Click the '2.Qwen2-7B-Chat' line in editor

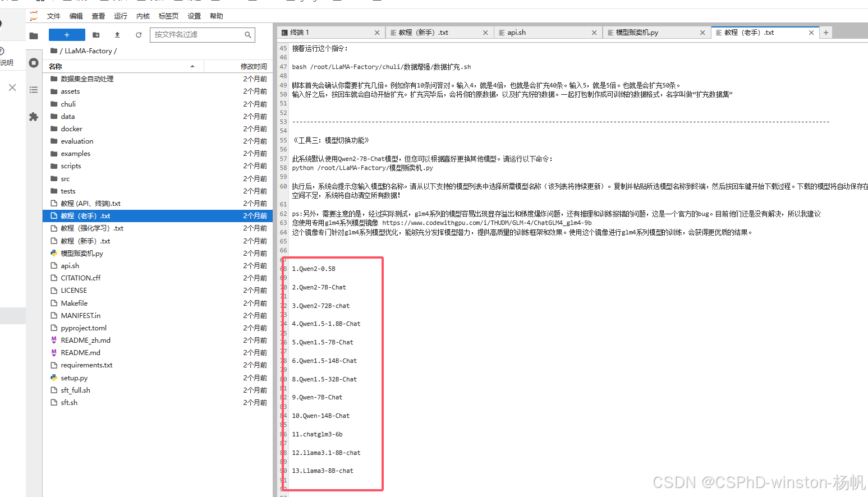tap(319, 287)
